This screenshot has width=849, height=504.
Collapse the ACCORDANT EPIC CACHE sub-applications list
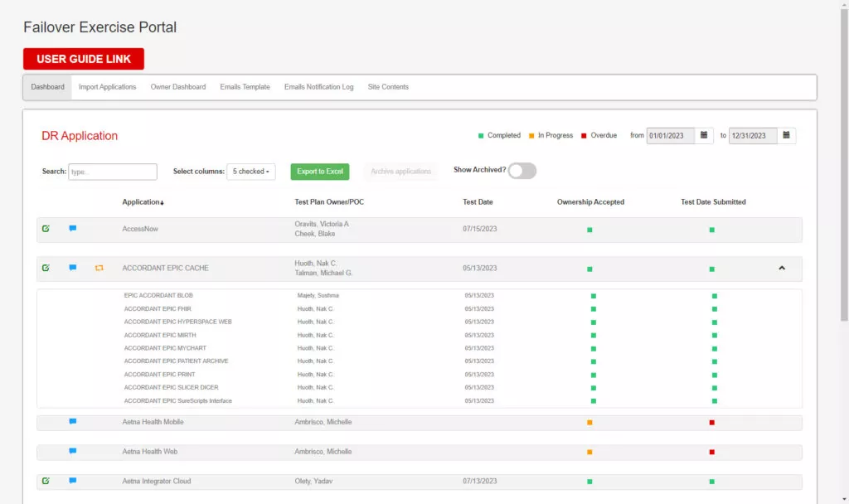(x=780, y=268)
